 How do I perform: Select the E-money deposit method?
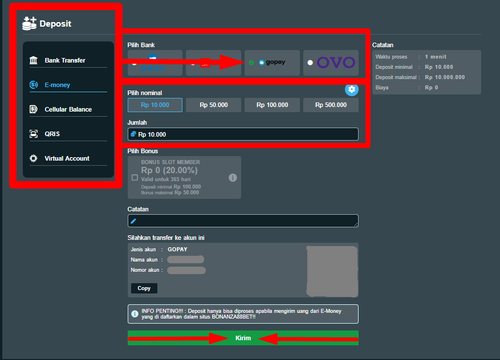68,85
